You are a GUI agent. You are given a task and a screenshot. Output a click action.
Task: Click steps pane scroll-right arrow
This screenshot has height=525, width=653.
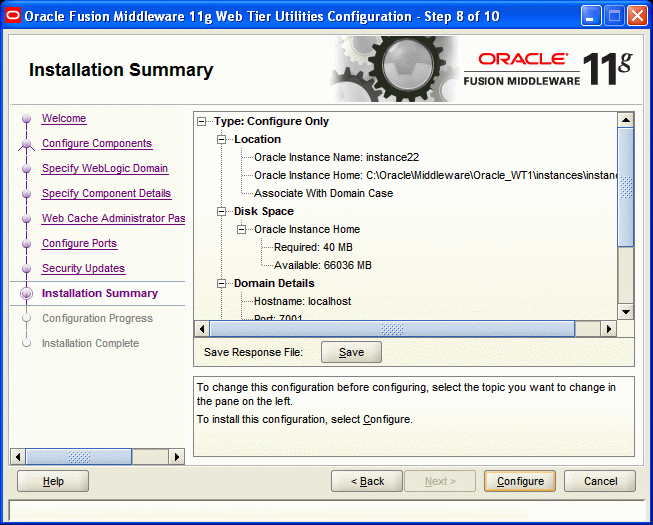point(177,457)
